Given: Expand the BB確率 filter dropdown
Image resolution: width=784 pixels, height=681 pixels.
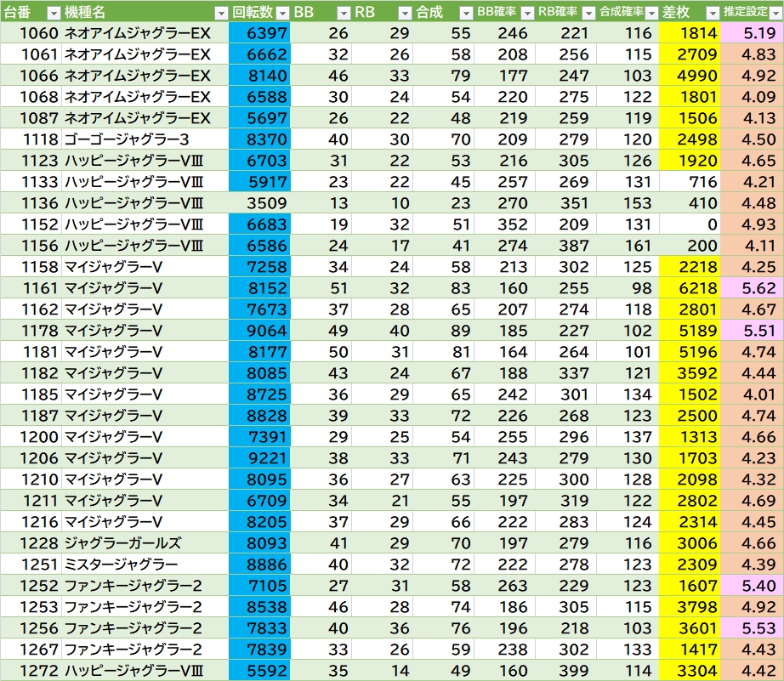Looking at the screenshot, I should [x=527, y=13].
